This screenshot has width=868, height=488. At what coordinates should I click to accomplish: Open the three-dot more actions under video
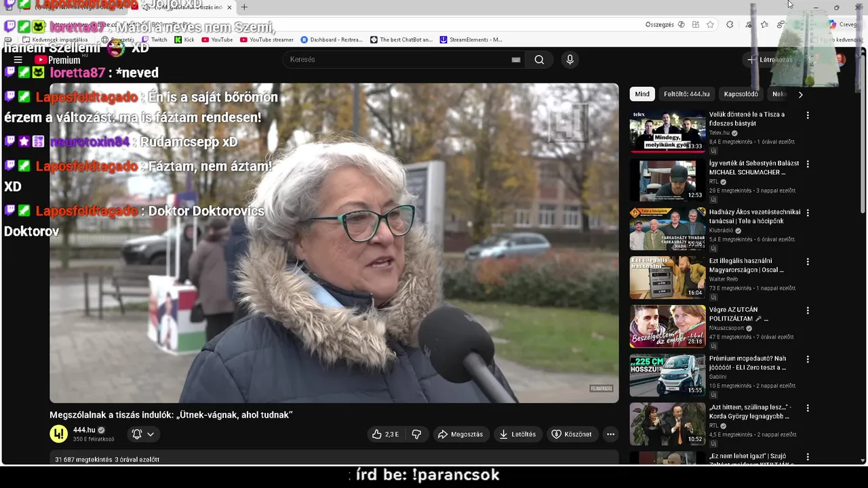610,434
